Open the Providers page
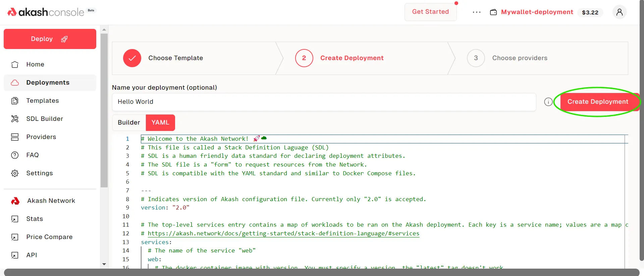The height and width of the screenshot is (276, 644). pyautogui.click(x=41, y=137)
